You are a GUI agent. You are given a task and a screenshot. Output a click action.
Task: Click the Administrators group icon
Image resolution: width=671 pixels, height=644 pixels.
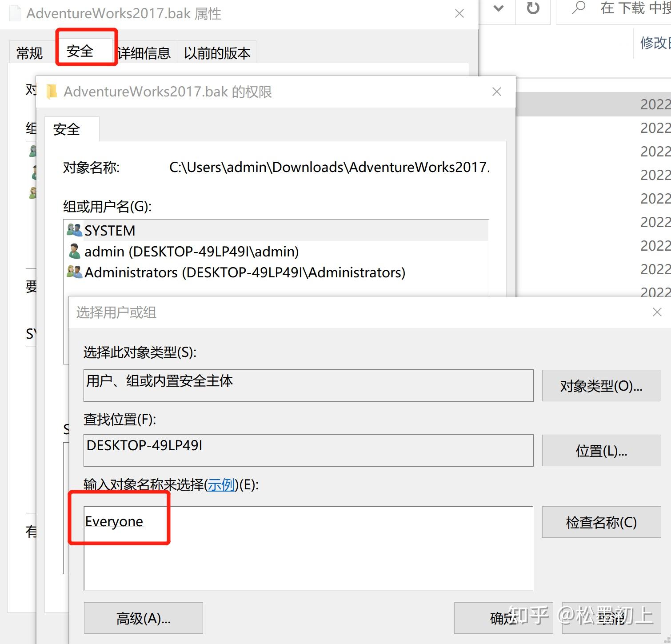[x=74, y=272]
